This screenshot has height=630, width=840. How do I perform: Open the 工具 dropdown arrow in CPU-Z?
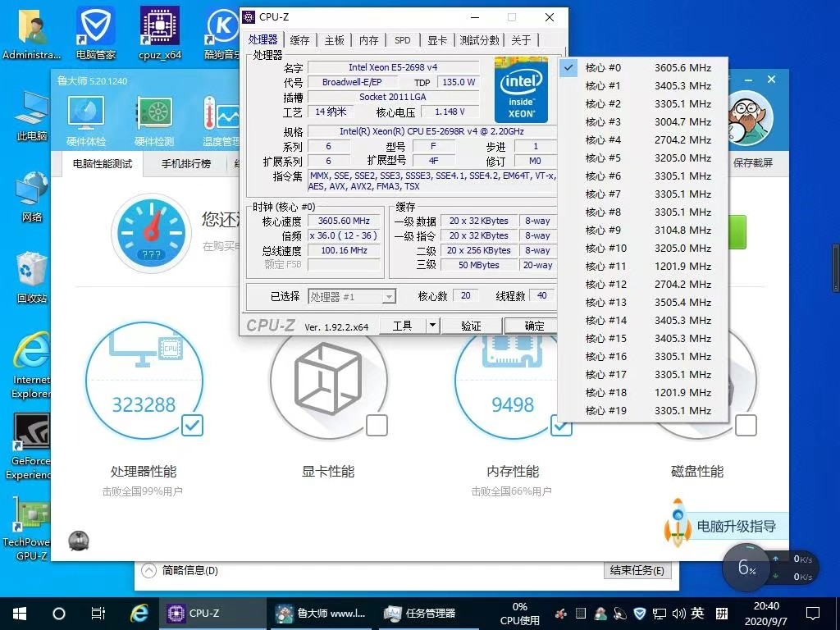click(432, 325)
